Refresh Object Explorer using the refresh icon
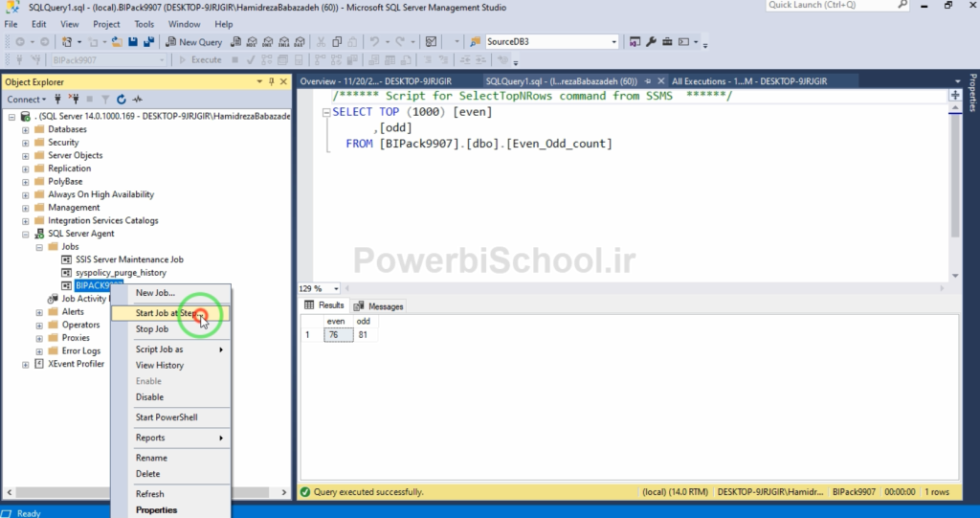Viewport: 980px width, 518px height. coord(122,99)
